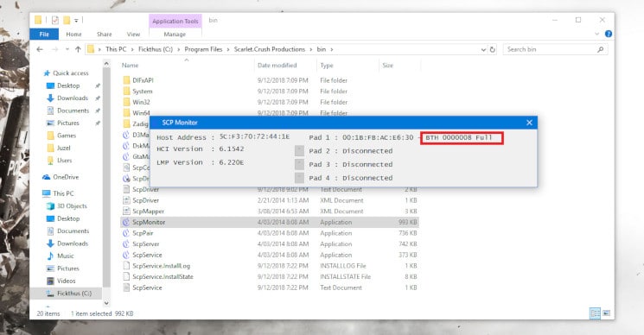The image size is (644, 335).
Task: Click Properties icon in quick access toolbar
Action: point(55,20)
